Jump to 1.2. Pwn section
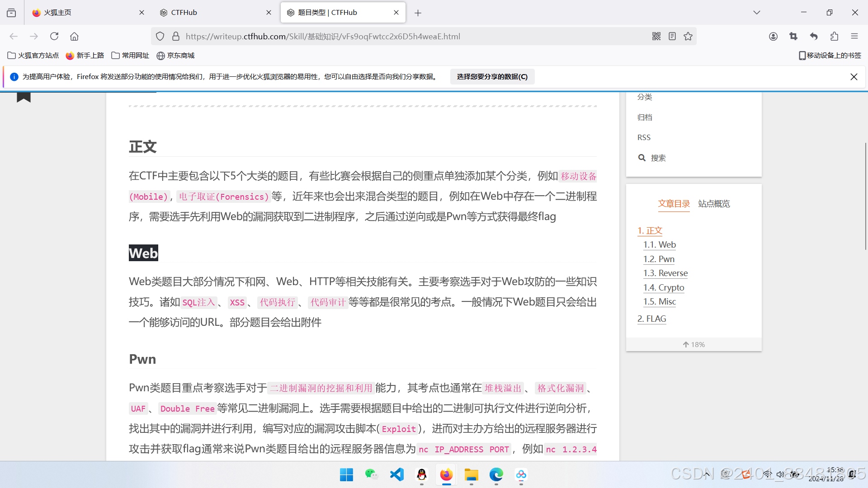This screenshot has width=868, height=488. coord(659,259)
